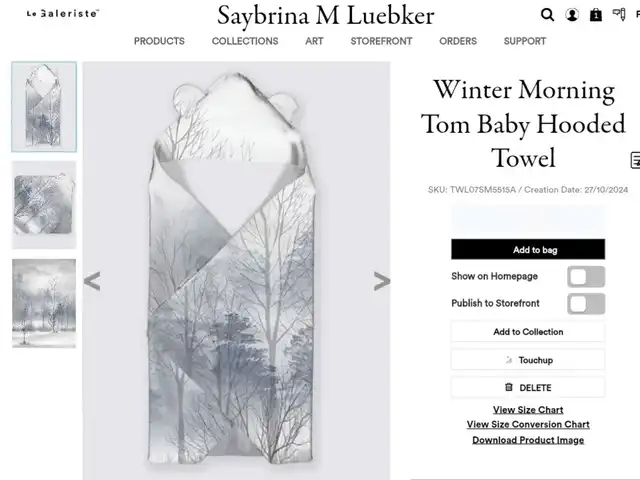Enable Publish to Storefront switch
Image resolution: width=640 pixels, height=480 pixels.
[586, 304]
